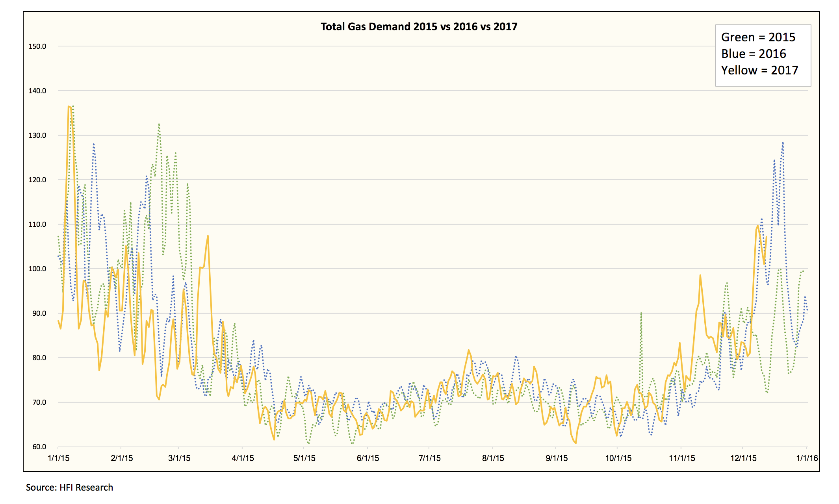
Task: Click the "Yellow = 2017" legend entry
Action: click(x=759, y=70)
